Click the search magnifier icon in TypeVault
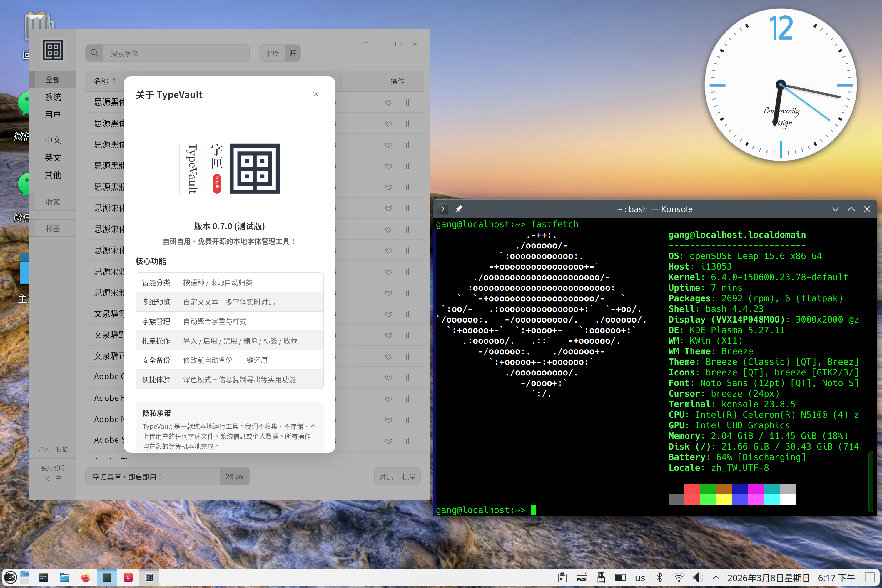Image resolution: width=882 pixels, height=588 pixels. pyautogui.click(x=94, y=53)
